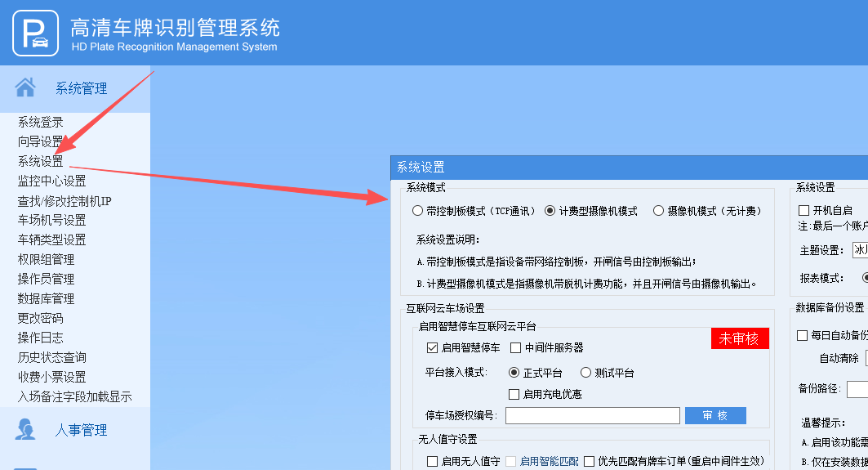Open 主题设置 dropdown box
Image resolution: width=868 pixels, height=470 pixels.
pyautogui.click(x=861, y=249)
